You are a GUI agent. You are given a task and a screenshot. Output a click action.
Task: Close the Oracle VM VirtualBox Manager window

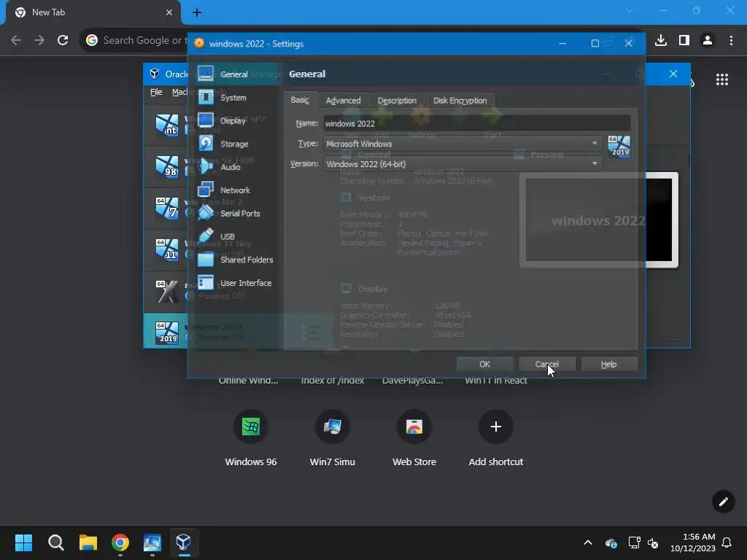(673, 74)
